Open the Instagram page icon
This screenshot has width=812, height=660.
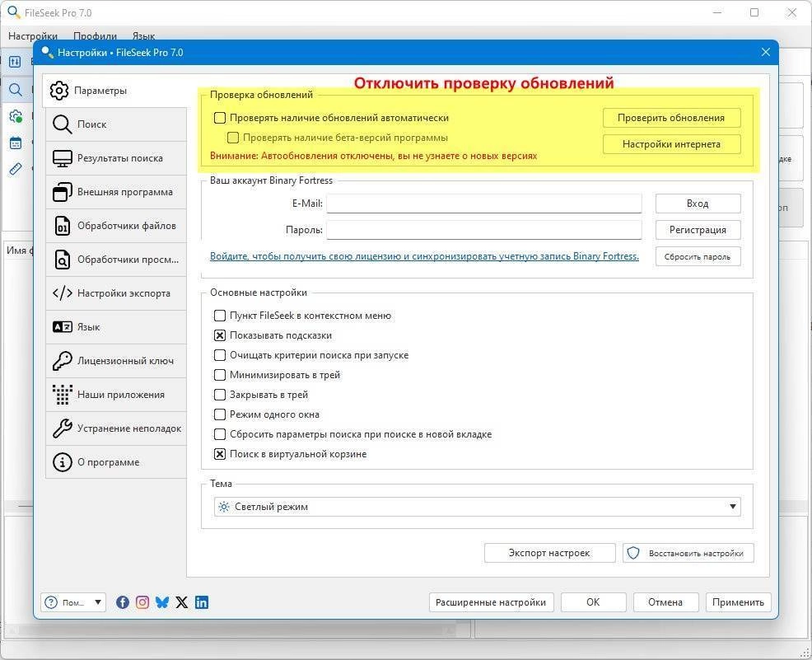coord(142,602)
